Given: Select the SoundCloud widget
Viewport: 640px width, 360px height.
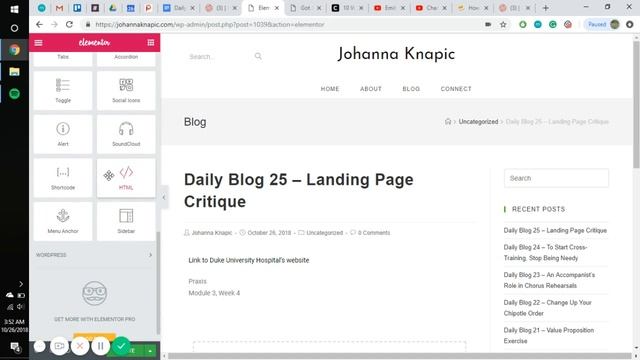Looking at the screenshot, I should click(x=126, y=134).
